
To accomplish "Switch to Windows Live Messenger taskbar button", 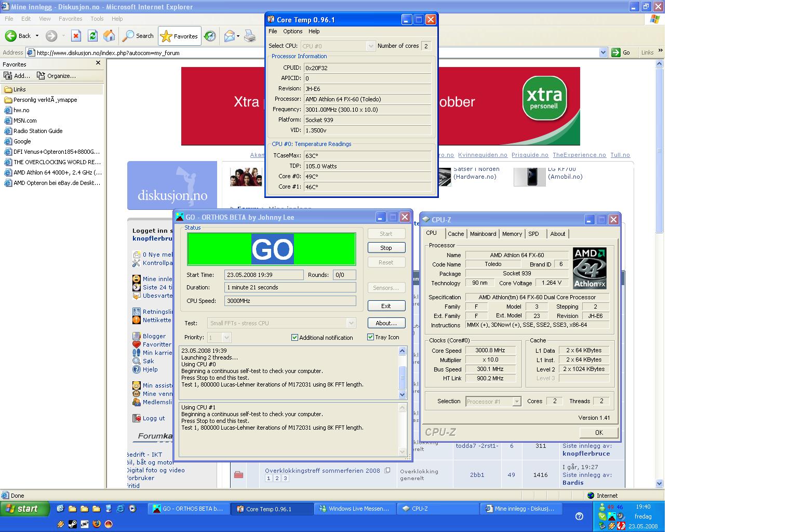I will (x=355, y=509).
